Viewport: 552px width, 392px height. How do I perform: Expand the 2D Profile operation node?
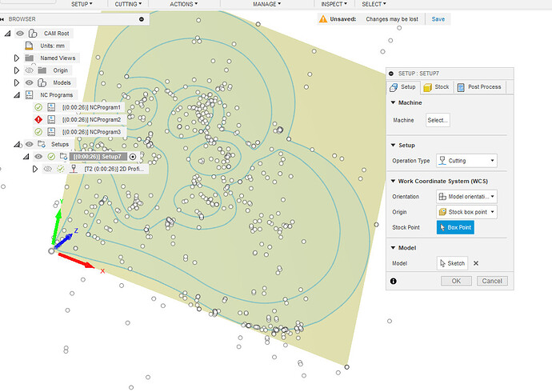point(35,169)
